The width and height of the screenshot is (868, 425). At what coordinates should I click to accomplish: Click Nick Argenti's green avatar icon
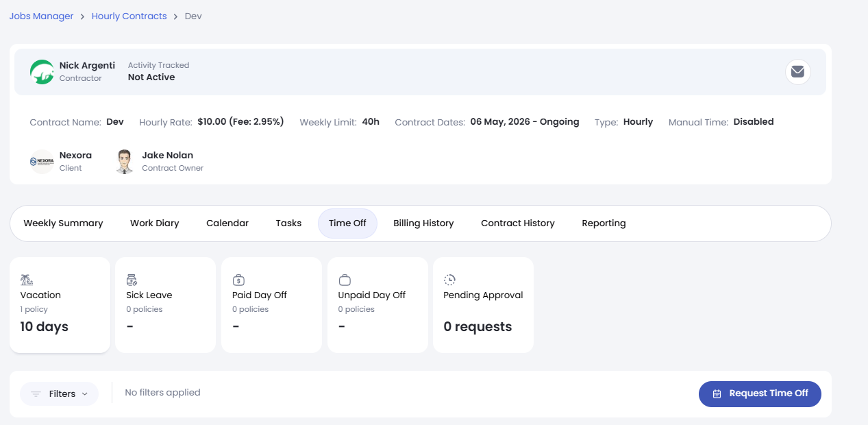(x=42, y=71)
